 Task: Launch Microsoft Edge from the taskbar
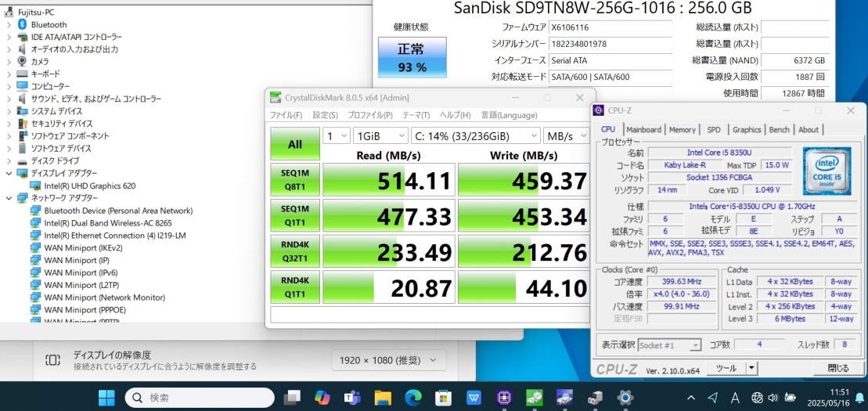pyautogui.click(x=413, y=397)
